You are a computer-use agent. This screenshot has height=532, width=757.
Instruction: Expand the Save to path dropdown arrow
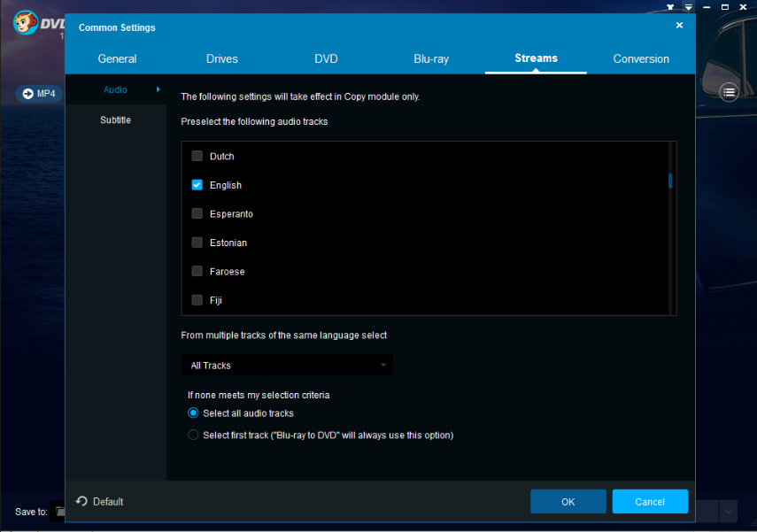(x=728, y=511)
